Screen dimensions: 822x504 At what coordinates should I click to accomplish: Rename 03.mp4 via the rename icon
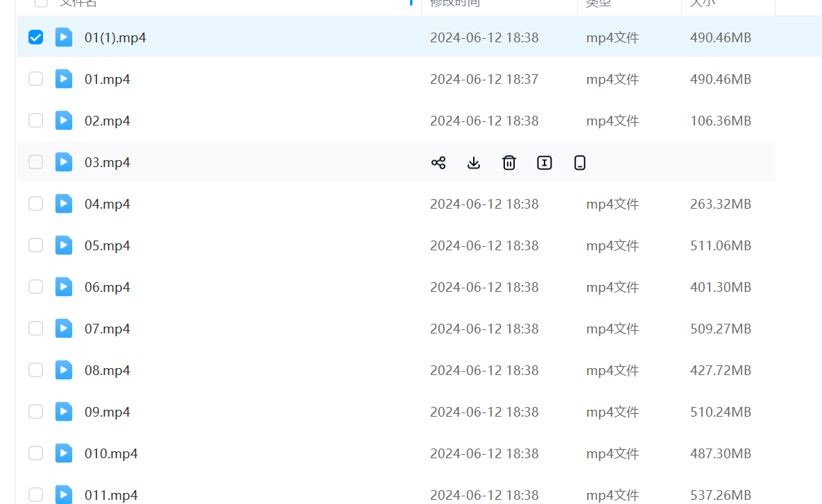coord(545,163)
